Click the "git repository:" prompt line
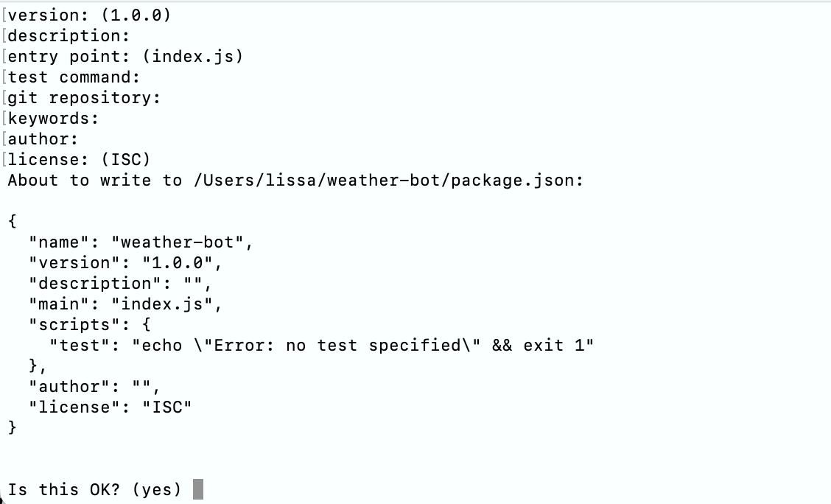The width and height of the screenshot is (831, 504). tap(84, 97)
